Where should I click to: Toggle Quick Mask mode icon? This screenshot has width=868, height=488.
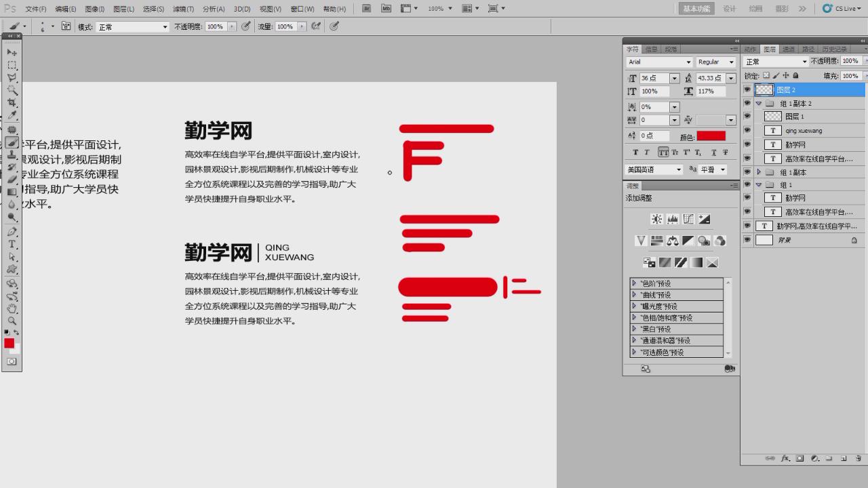coord(12,362)
